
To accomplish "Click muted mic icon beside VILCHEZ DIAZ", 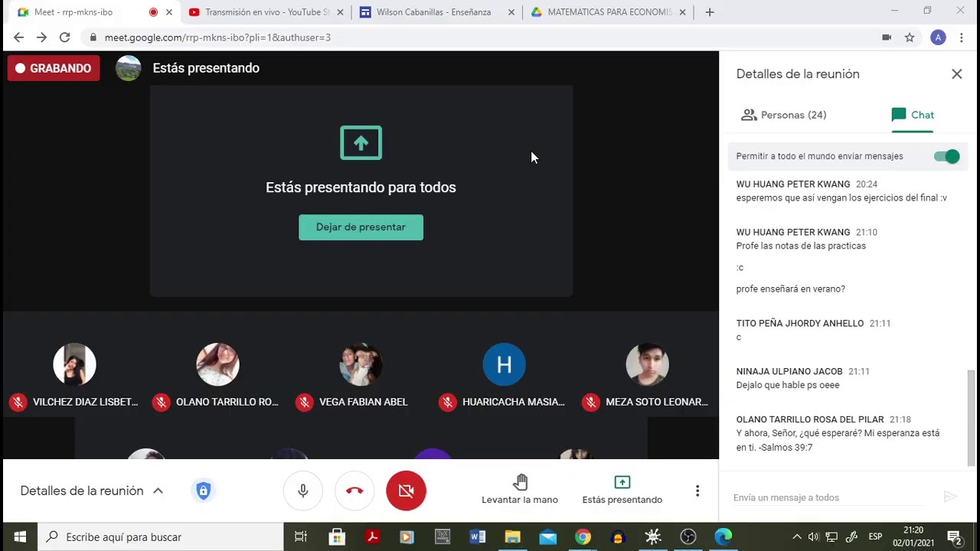I will point(18,402).
